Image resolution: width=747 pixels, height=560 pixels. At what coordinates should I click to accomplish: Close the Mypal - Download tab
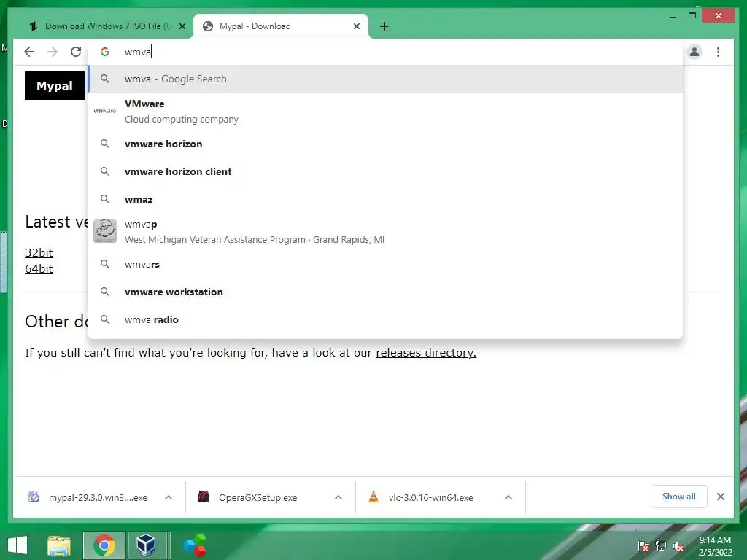point(356,26)
